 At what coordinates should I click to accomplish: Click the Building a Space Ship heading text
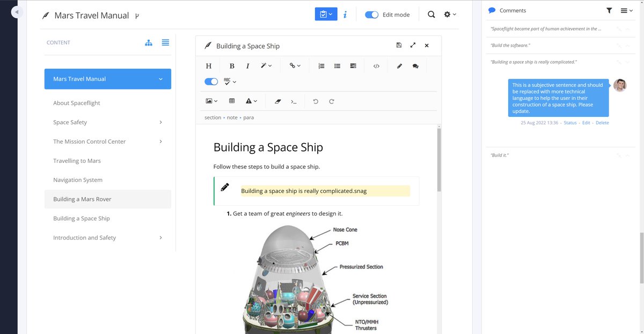click(x=268, y=147)
